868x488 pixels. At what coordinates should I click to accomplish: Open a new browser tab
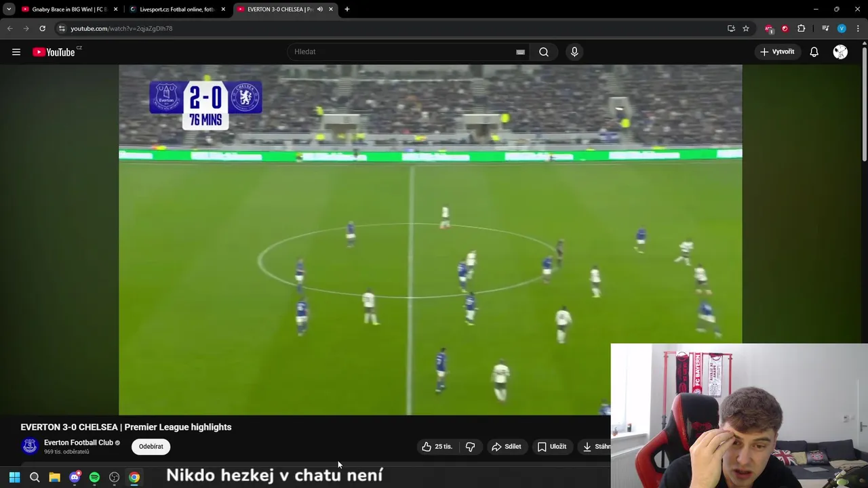point(347,9)
